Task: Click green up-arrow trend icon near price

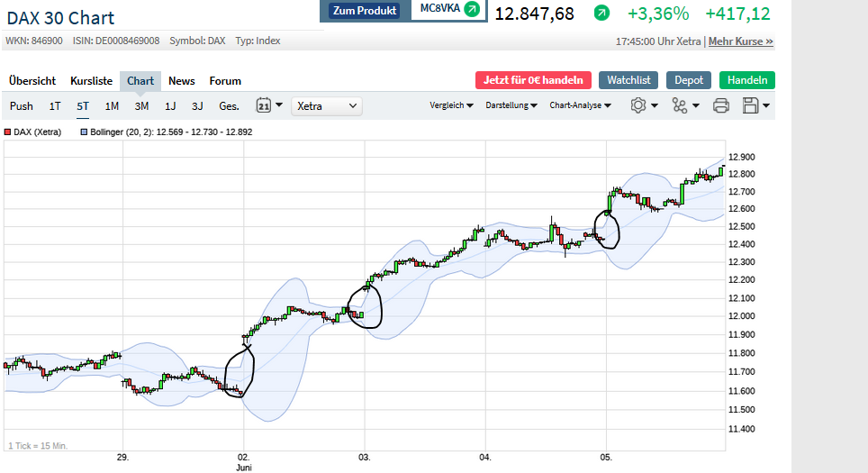Action: tap(601, 14)
